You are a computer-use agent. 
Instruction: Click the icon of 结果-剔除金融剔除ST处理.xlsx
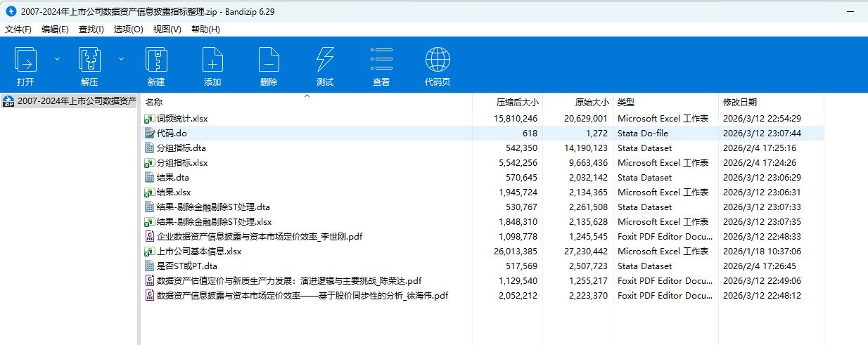(x=149, y=222)
